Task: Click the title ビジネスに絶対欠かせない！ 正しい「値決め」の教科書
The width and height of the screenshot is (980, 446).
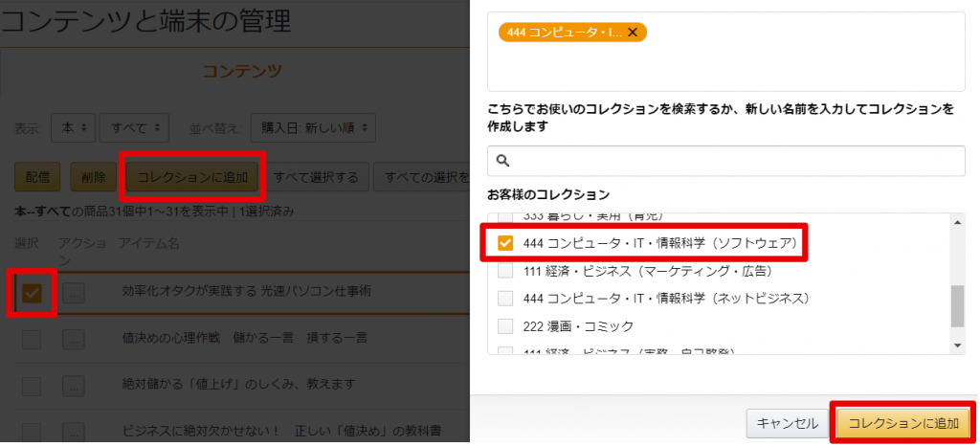Action: point(282,431)
